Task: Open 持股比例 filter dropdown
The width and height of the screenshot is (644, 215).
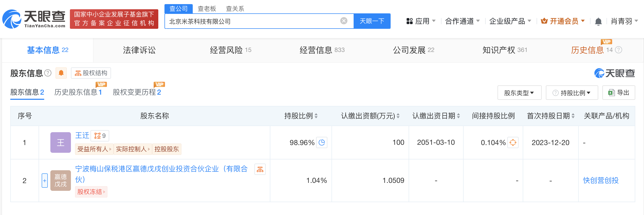Action: tap(572, 93)
